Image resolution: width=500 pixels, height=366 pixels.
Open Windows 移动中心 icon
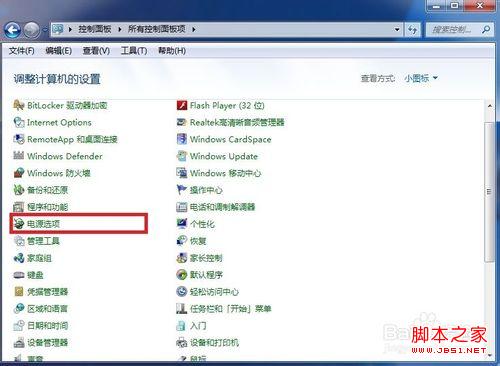182,173
